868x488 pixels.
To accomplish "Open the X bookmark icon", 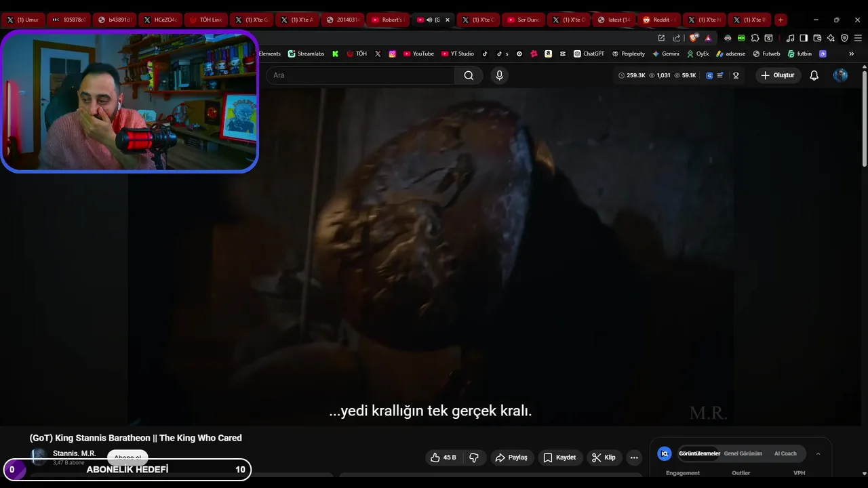I will click(x=378, y=54).
